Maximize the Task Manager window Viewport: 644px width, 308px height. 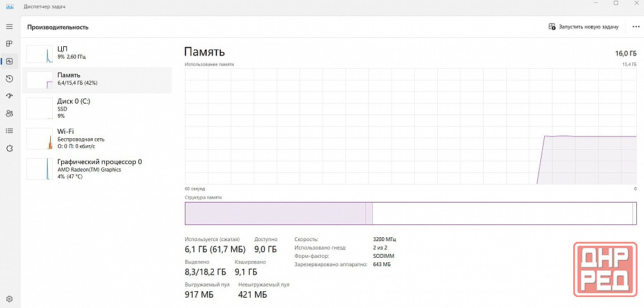(x=616, y=4)
